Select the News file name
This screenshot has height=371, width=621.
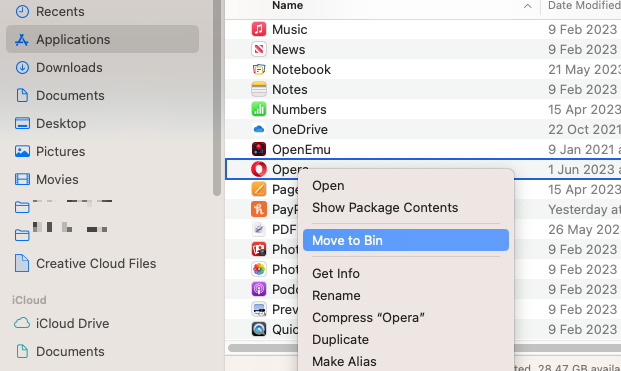point(288,49)
